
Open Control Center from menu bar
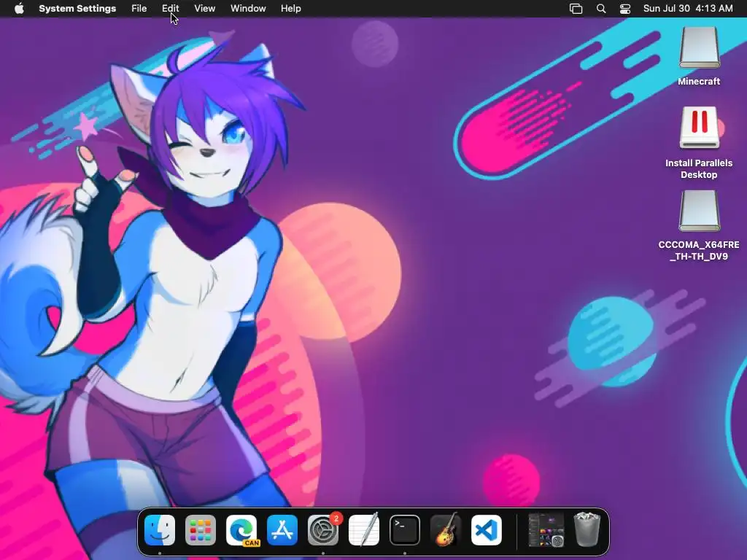pyautogui.click(x=625, y=9)
